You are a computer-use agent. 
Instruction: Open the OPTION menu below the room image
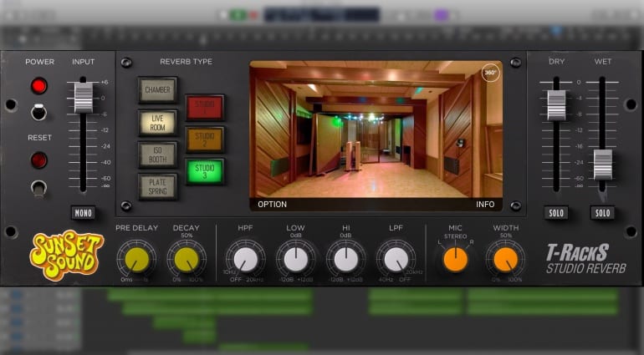(x=273, y=205)
